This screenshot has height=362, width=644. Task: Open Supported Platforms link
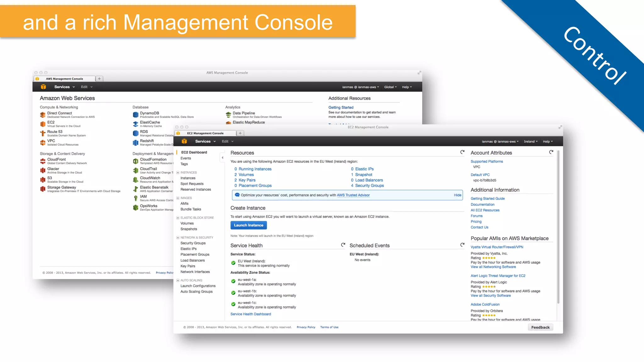487,162
